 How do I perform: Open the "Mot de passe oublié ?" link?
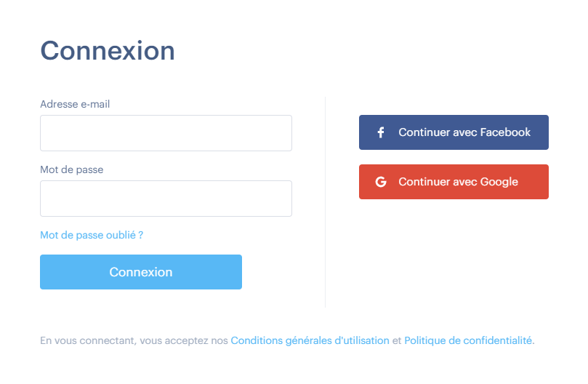click(92, 235)
